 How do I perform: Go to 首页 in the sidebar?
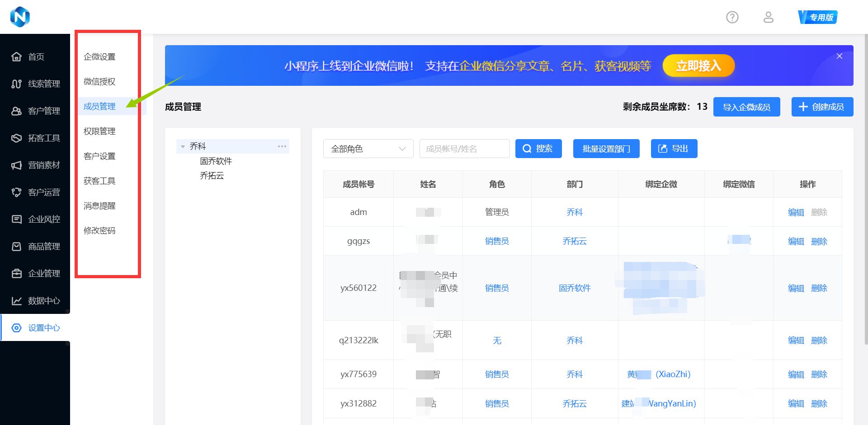(35, 57)
